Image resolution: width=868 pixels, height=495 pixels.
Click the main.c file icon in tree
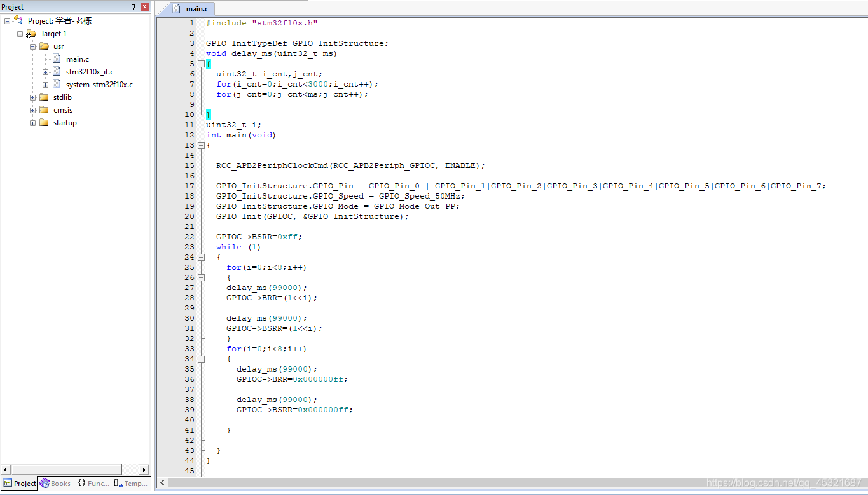tap(57, 59)
